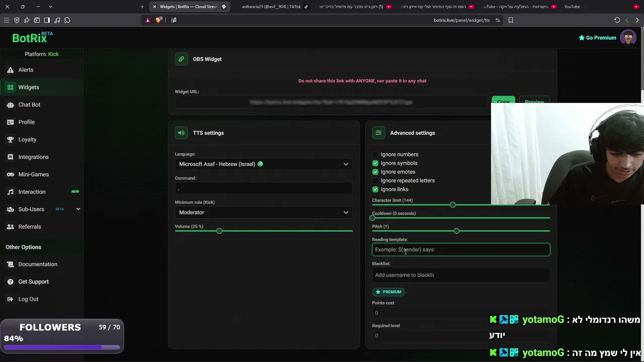Image resolution: width=644 pixels, height=362 pixels.
Task: Focus the Blacklist username input field
Action: click(461, 275)
